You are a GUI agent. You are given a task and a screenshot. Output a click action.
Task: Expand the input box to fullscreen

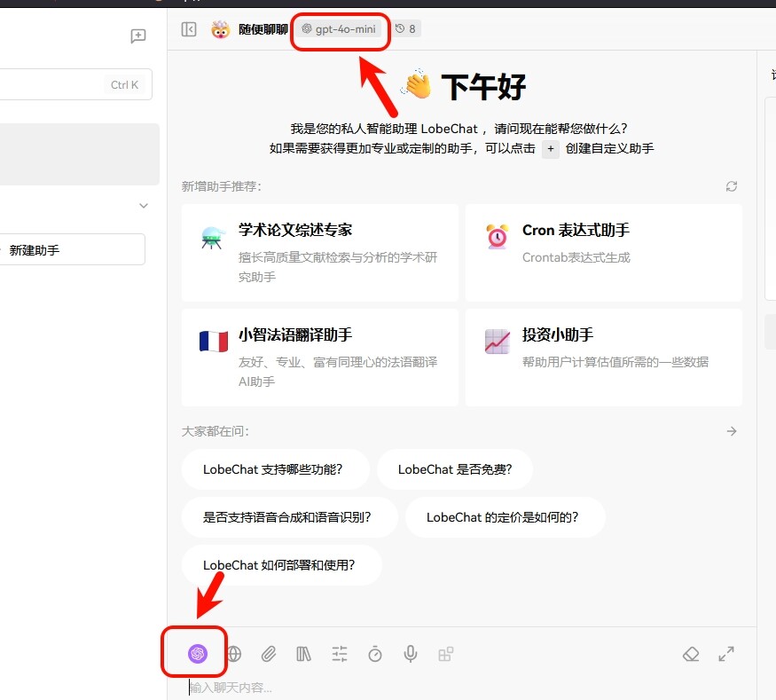point(726,654)
